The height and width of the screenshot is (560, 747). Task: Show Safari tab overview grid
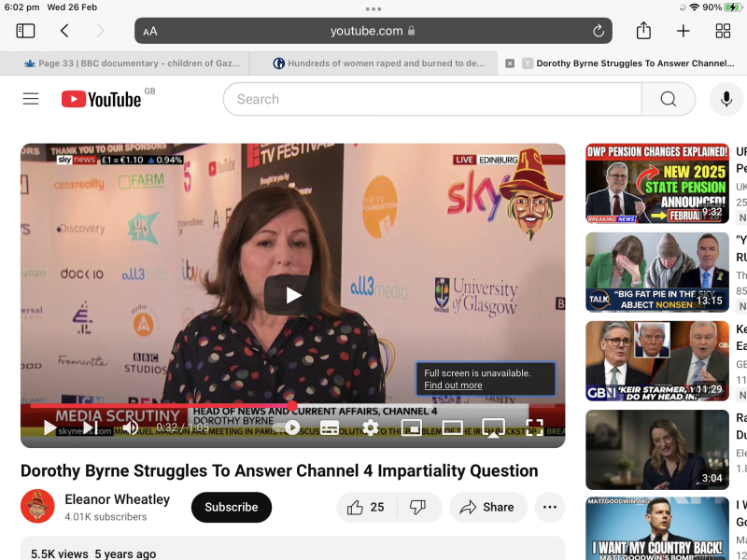tap(723, 31)
